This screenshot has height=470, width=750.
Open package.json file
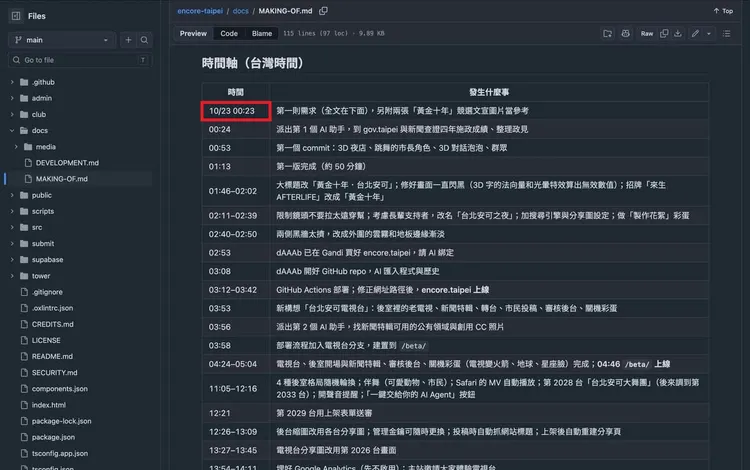click(x=53, y=437)
